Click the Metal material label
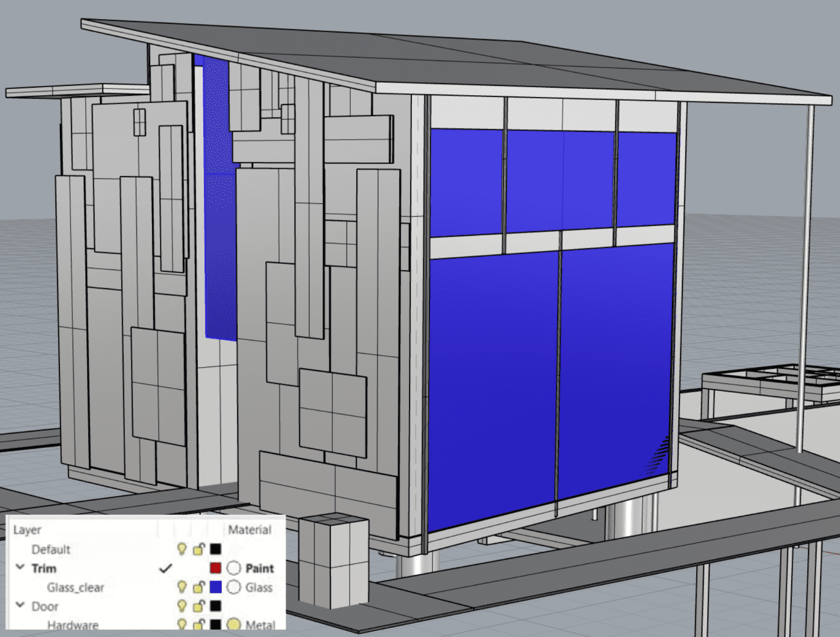Image resolution: width=840 pixels, height=637 pixels. 260,625
